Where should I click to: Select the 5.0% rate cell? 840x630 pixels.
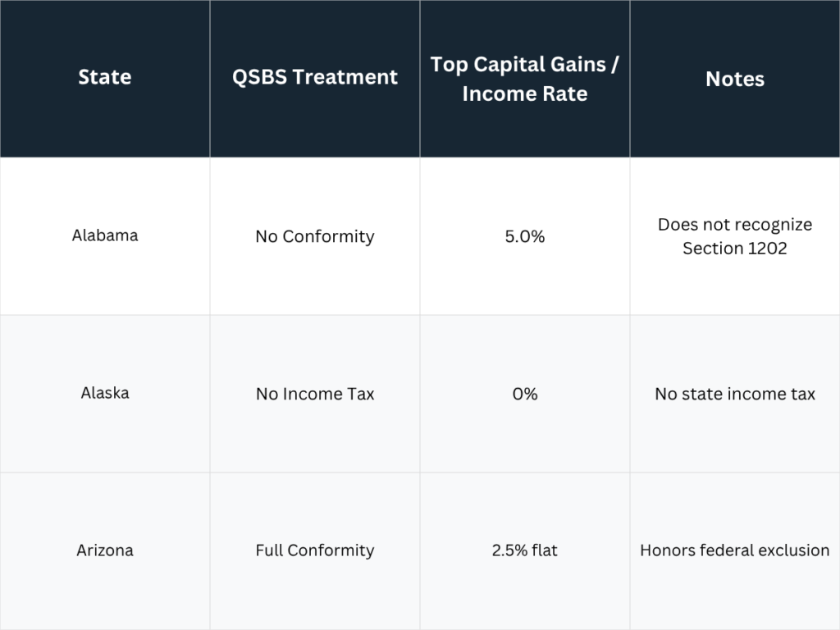pyautogui.click(x=524, y=236)
